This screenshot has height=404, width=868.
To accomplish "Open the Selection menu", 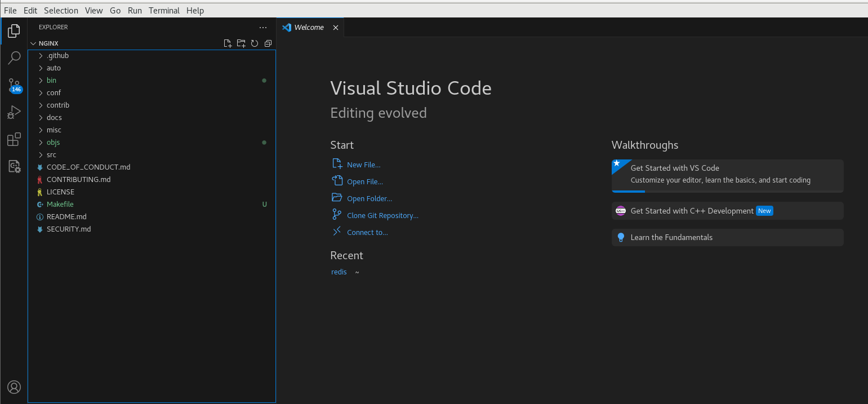I will pos(61,10).
